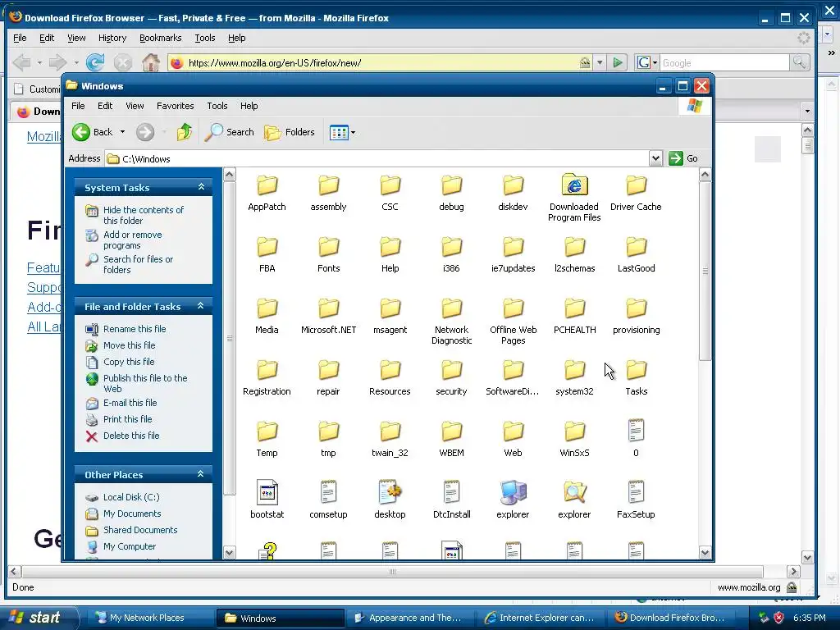This screenshot has height=630, width=840.
Task: Select the bootstat file icon
Action: (267, 500)
